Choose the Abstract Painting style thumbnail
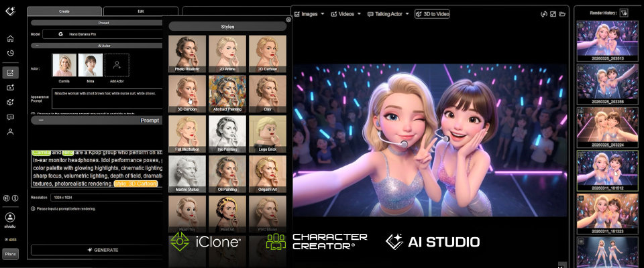Screen dimensions: 644x268 pos(227,93)
